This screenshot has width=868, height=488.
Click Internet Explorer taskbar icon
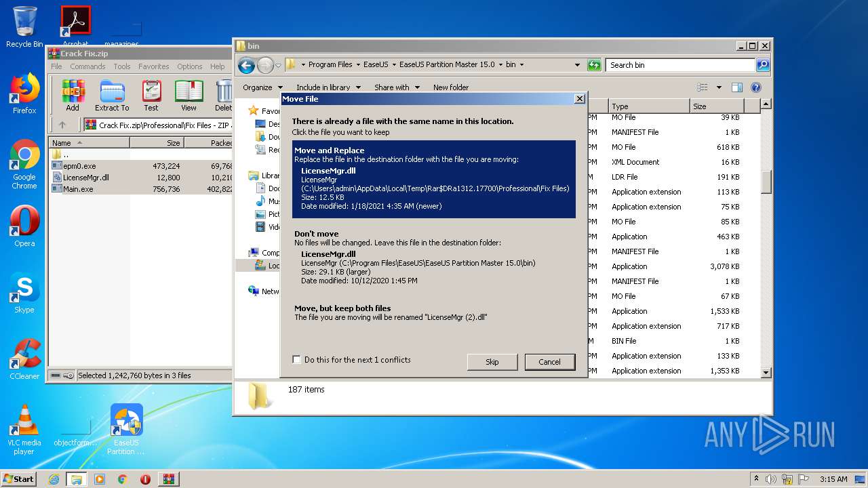[54, 479]
